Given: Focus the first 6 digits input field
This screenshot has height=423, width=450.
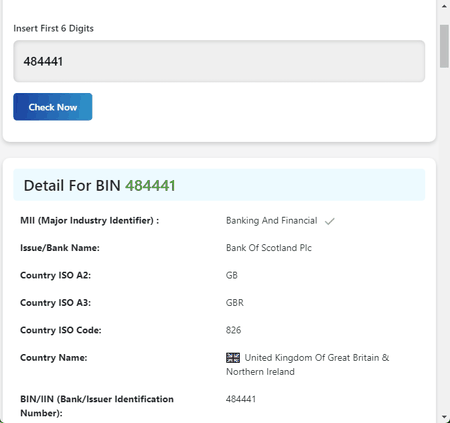Looking at the screenshot, I should pyautogui.click(x=219, y=61).
